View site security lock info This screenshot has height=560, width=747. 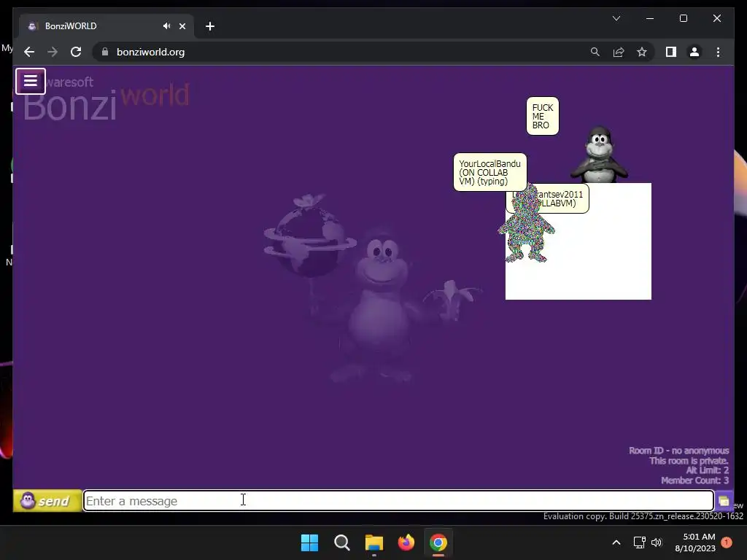pos(105,52)
